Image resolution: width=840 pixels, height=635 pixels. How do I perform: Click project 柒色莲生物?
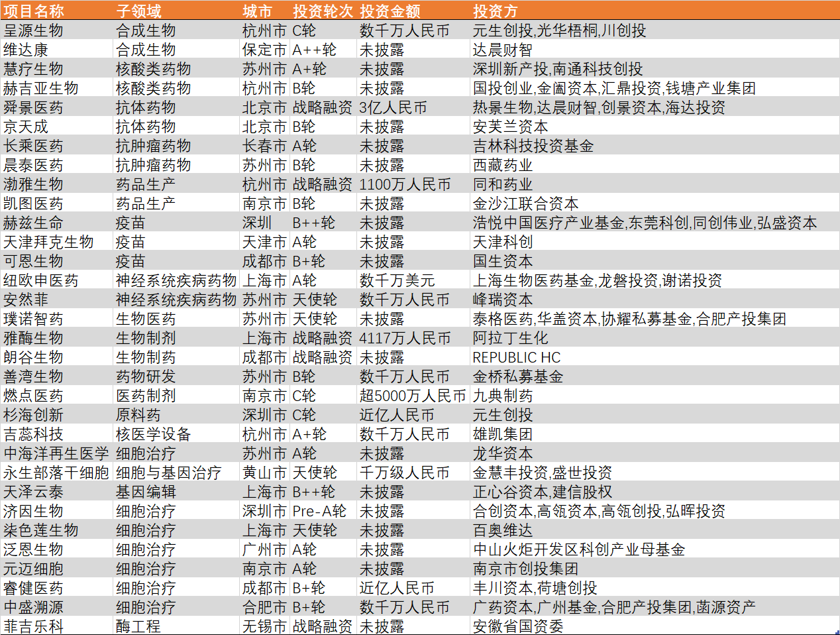[41, 530]
